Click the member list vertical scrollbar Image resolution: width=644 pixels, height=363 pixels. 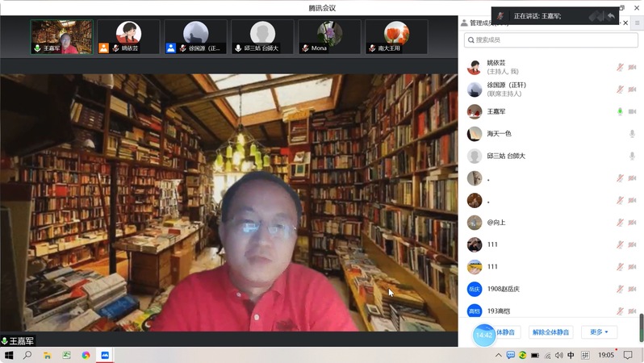642,327
